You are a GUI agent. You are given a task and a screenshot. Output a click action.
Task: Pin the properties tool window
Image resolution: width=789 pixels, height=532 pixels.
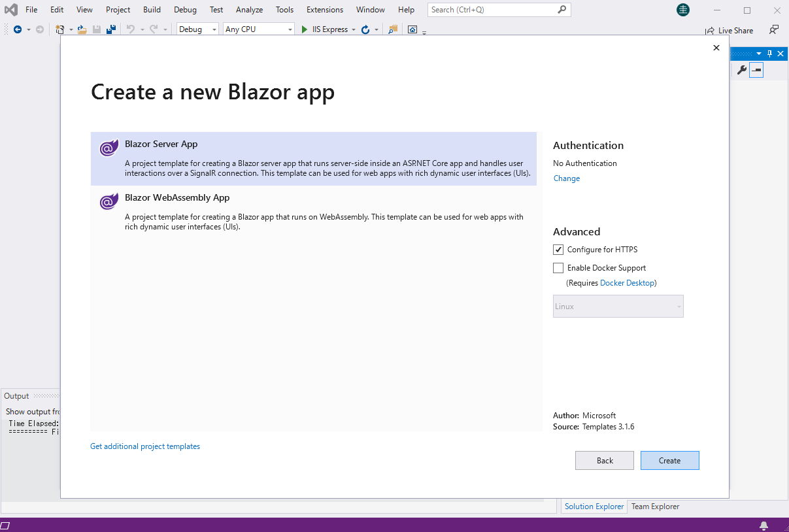pyautogui.click(x=769, y=53)
